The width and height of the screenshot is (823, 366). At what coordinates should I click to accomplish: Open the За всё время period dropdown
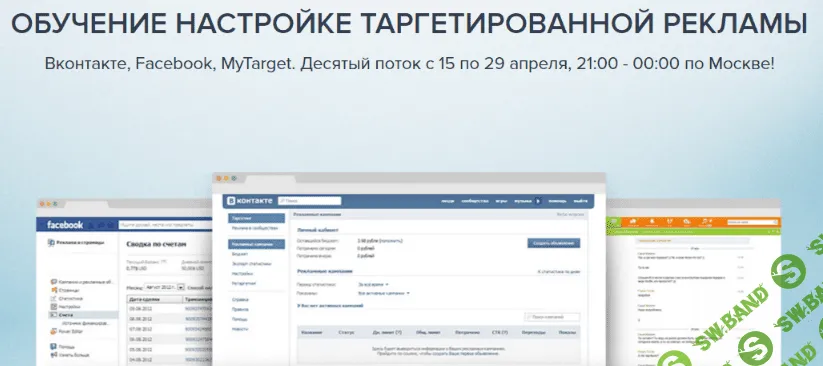click(373, 284)
